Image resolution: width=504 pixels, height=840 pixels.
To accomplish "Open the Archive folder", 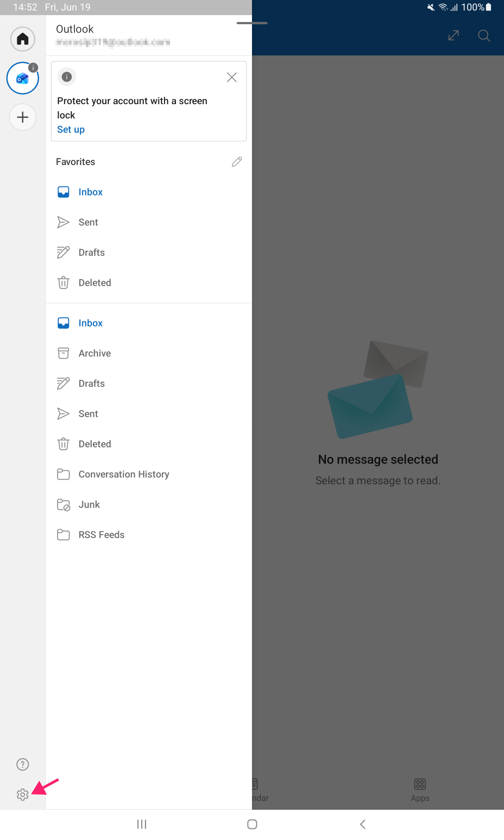I will pos(149,353).
